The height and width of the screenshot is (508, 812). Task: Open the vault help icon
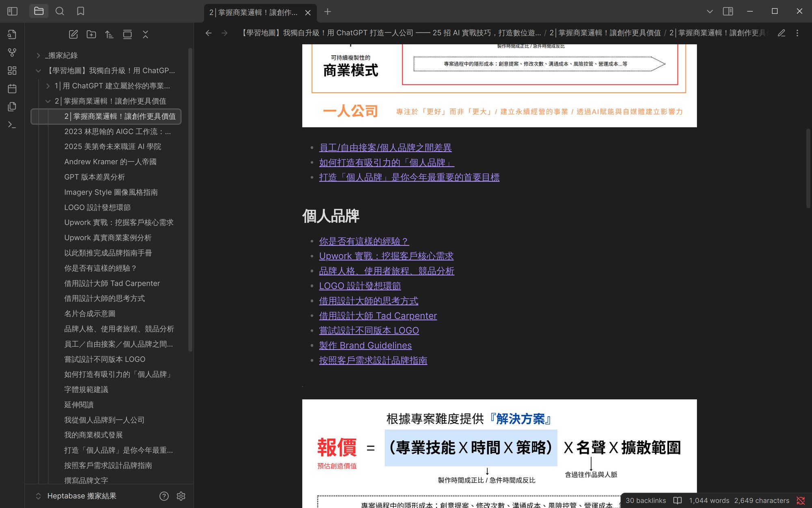(x=164, y=496)
